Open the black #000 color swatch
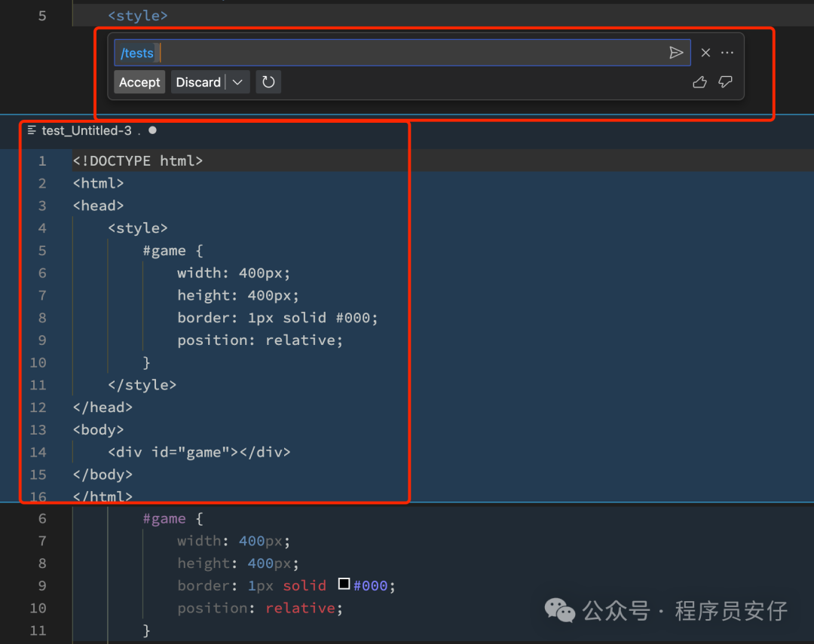814x644 pixels. (x=344, y=584)
